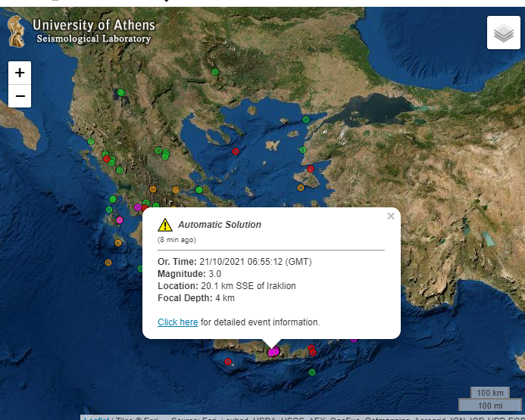The image size is (525, 420).
Task: Click the University of Athens logo
Action: (15, 30)
